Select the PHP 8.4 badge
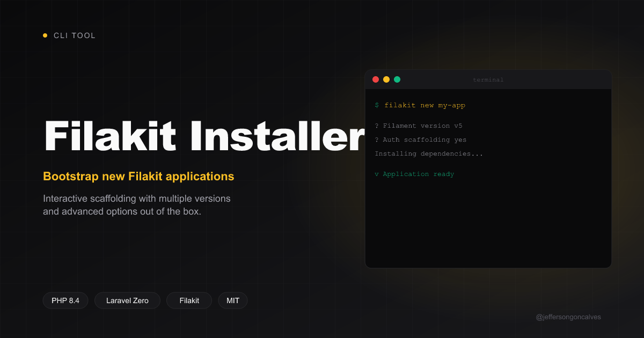Image resolution: width=644 pixels, height=338 pixels. (65, 300)
